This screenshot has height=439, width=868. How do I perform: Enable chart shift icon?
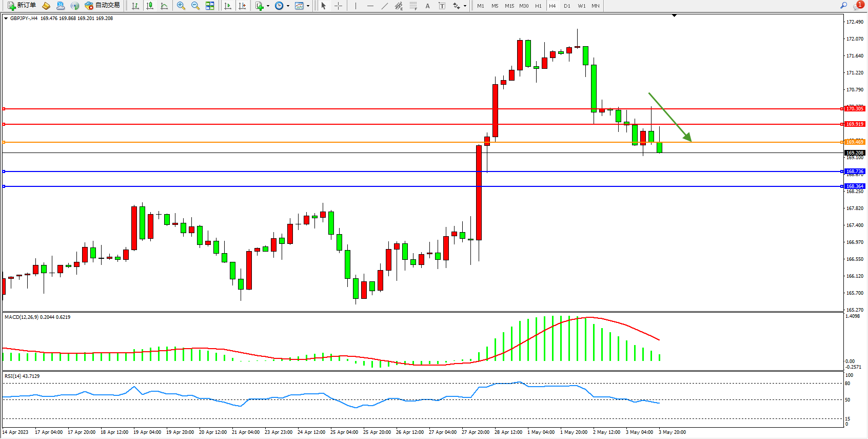pyautogui.click(x=242, y=6)
